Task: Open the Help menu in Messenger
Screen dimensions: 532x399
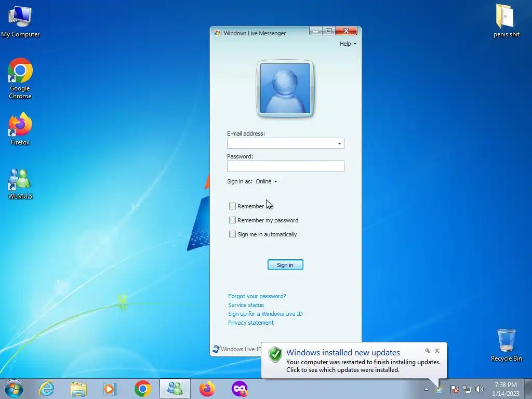Action: click(348, 44)
